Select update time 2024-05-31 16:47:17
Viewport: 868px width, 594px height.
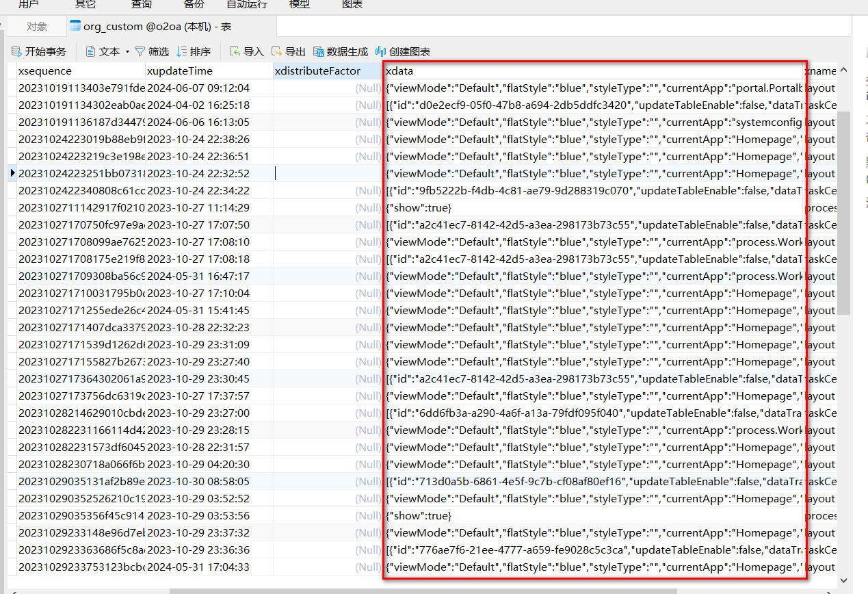point(209,276)
